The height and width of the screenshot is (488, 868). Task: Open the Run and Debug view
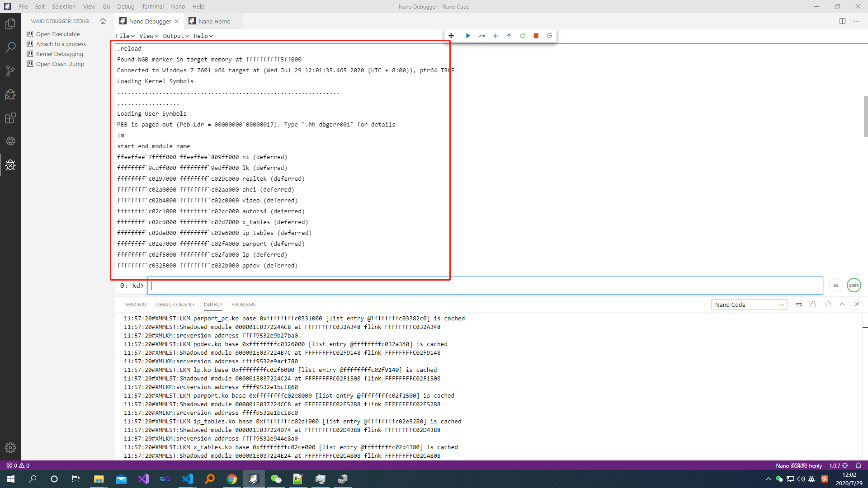click(x=10, y=94)
